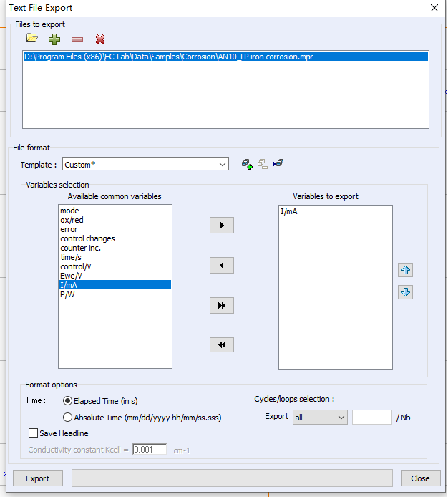Remove variable from export list with left arrow

coord(222,266)
